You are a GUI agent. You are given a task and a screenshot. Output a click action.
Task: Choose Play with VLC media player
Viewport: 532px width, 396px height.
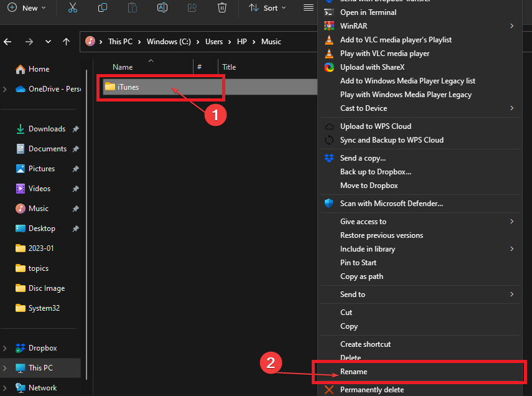pyautogui.click(x=420, y=54)
